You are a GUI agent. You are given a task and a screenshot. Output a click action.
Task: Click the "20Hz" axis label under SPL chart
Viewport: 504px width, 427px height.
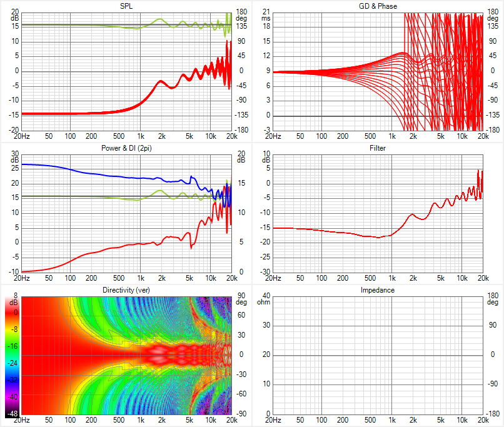pos(21,136)
